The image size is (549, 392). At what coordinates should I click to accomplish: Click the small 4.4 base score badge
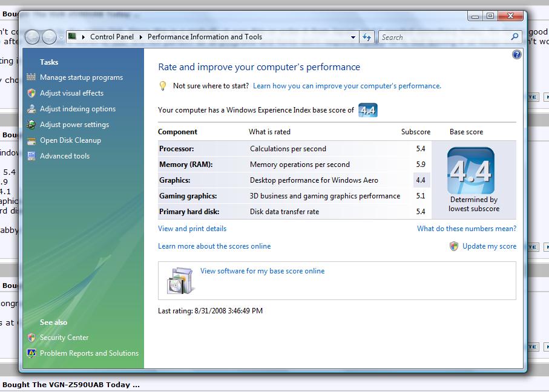(x=367, y=110)
